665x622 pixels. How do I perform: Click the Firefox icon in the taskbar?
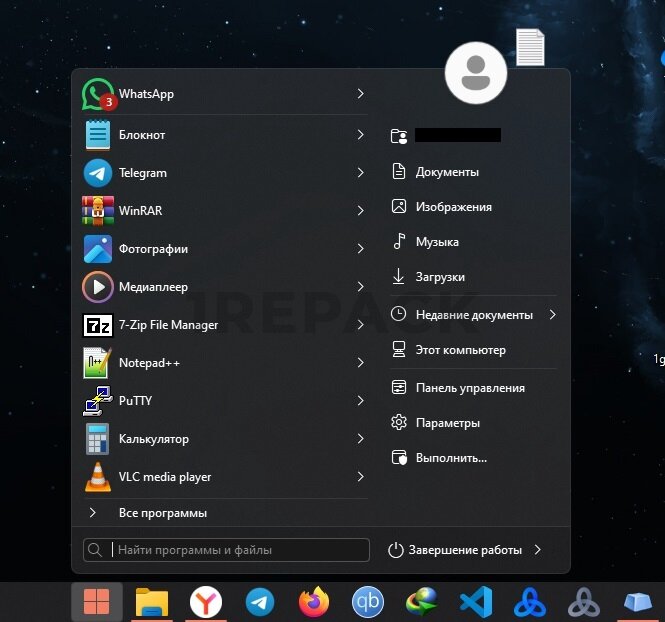pyautogui.click(x=314, y=602)
